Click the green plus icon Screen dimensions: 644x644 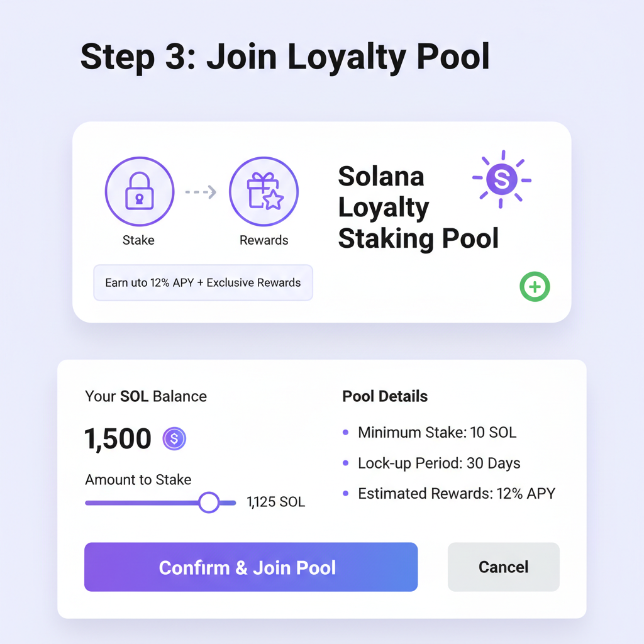tap(535, 287)
